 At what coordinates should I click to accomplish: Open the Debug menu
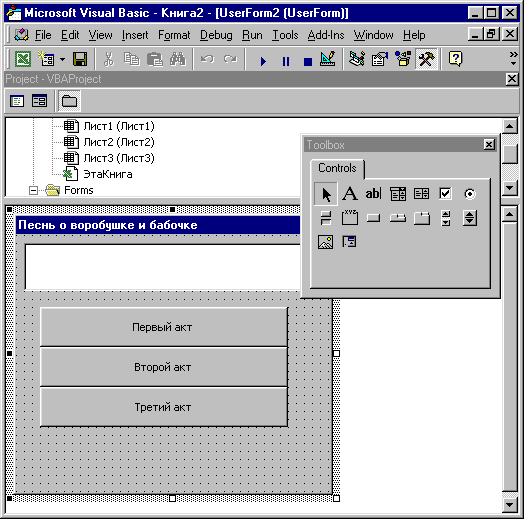(216, 35)
